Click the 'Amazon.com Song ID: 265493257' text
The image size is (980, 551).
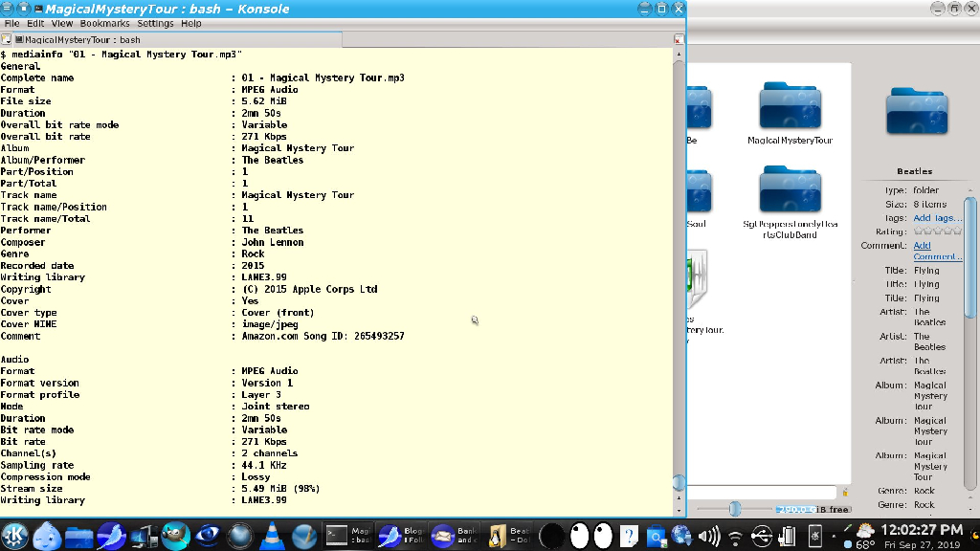(323, 336)
